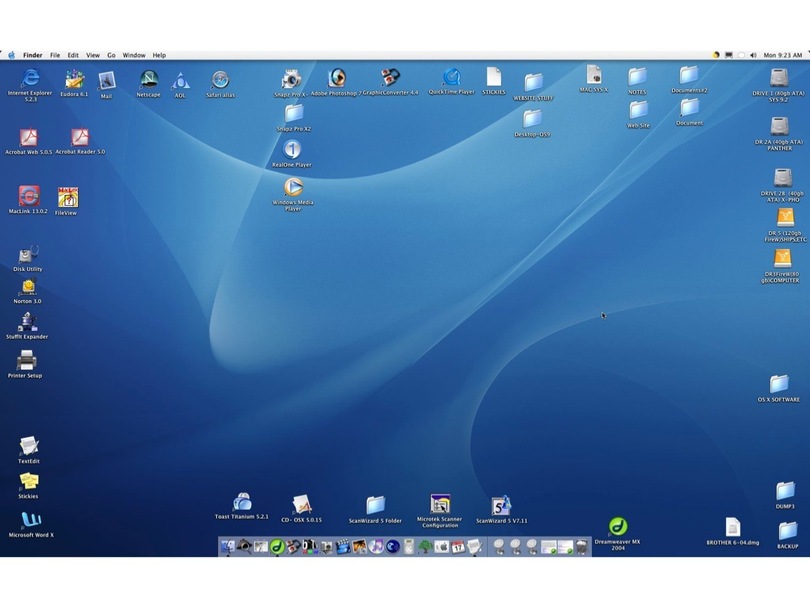Open the Internet Explorer 5.2.3 desktop icon

[30, 78]
